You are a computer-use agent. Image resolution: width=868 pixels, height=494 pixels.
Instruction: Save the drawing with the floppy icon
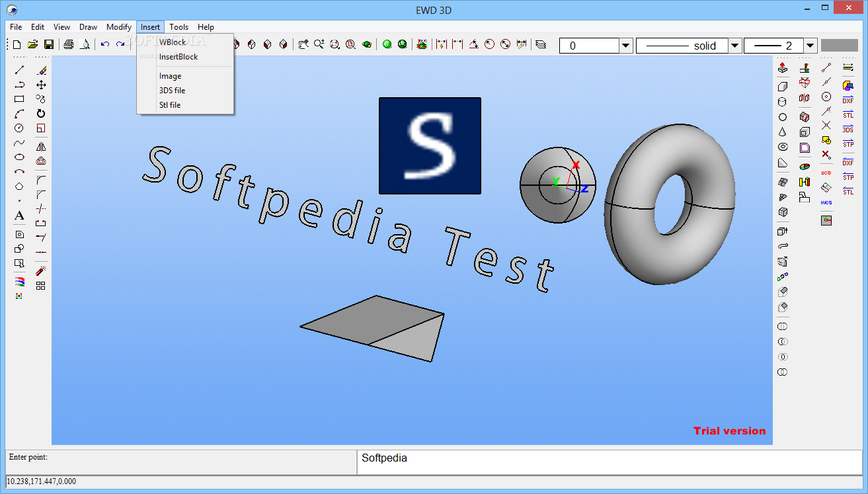coord(48,44)
